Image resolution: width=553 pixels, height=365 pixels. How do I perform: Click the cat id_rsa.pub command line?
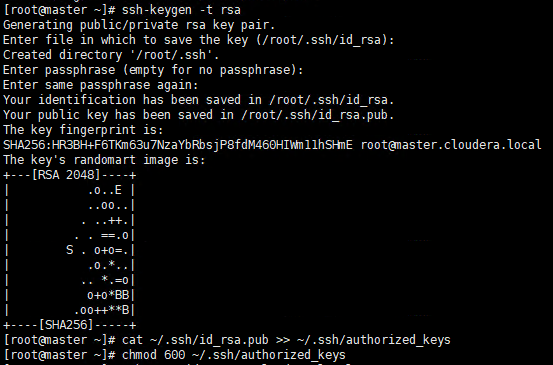click(x=227, y=340)
